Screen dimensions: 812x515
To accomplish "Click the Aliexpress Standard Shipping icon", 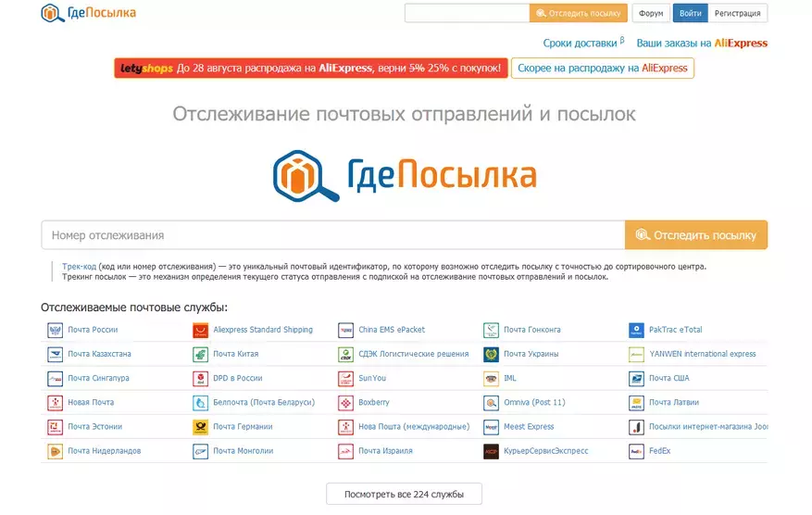I will coord(200,330).
